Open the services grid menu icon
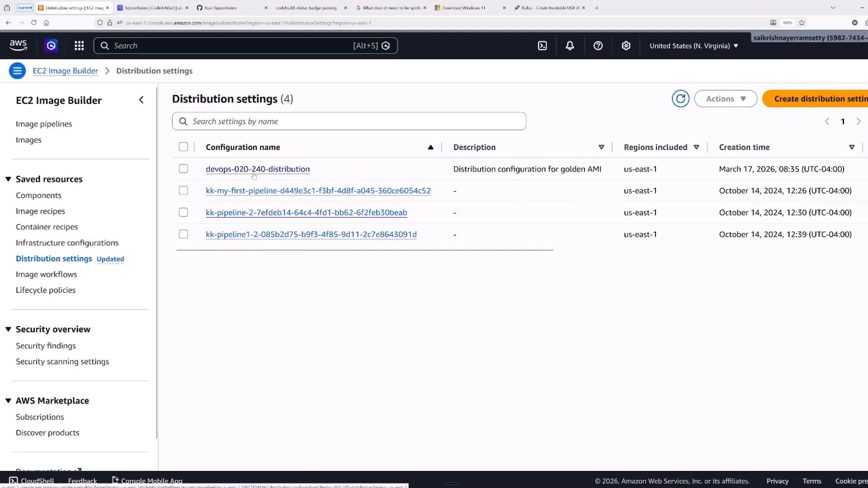The height and width of the screenshot is (488, 868). [79, 46]
